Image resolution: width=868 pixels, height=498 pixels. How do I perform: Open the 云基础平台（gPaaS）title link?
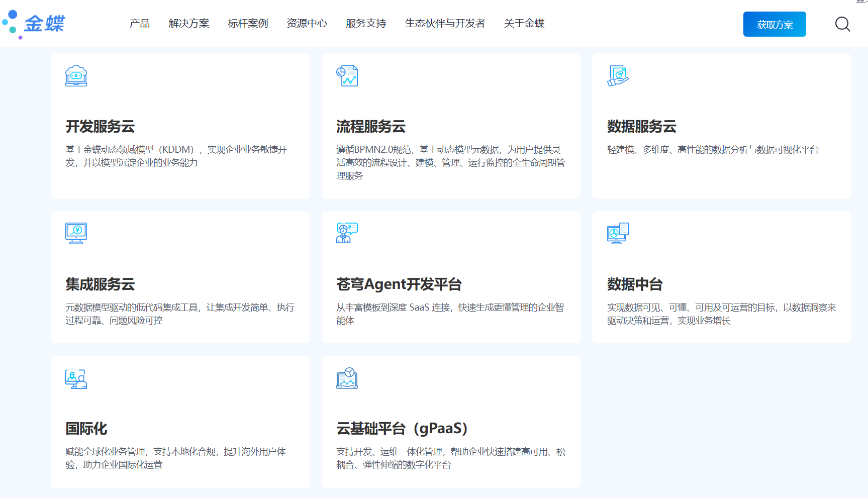(402, 429)
